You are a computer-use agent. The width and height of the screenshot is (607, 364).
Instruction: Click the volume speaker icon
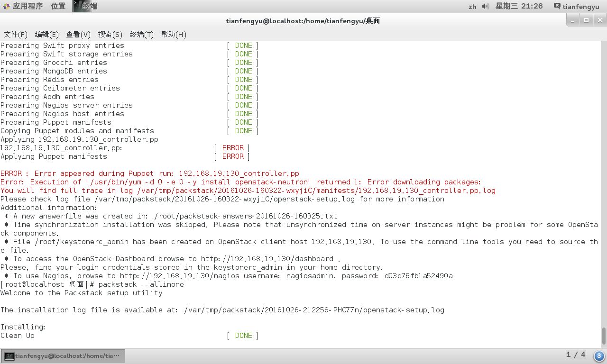[x=486, y=6]
